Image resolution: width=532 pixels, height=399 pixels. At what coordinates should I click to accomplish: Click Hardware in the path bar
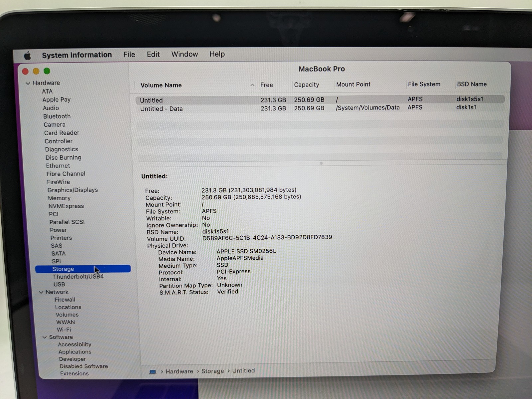pyautogui.click(x=179, y=371)
